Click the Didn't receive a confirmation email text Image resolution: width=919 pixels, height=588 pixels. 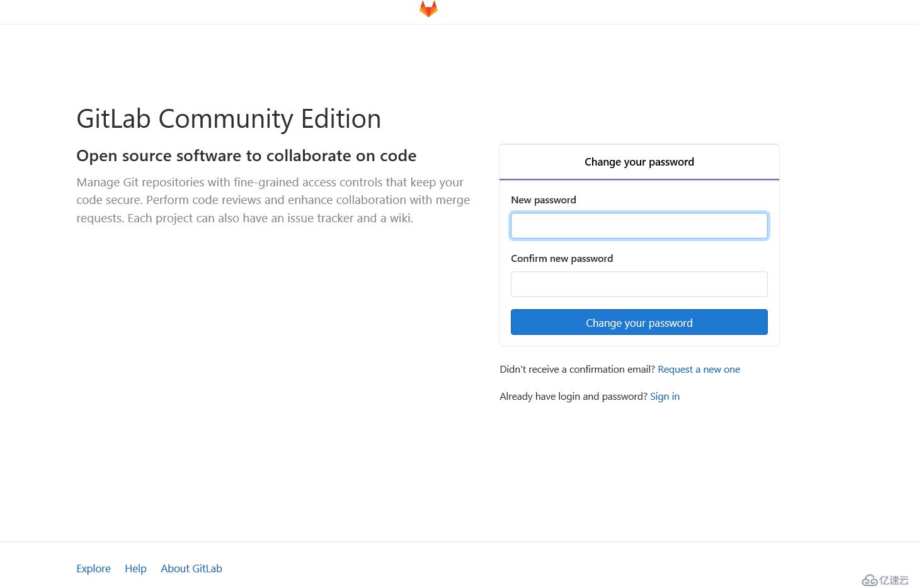577,370
